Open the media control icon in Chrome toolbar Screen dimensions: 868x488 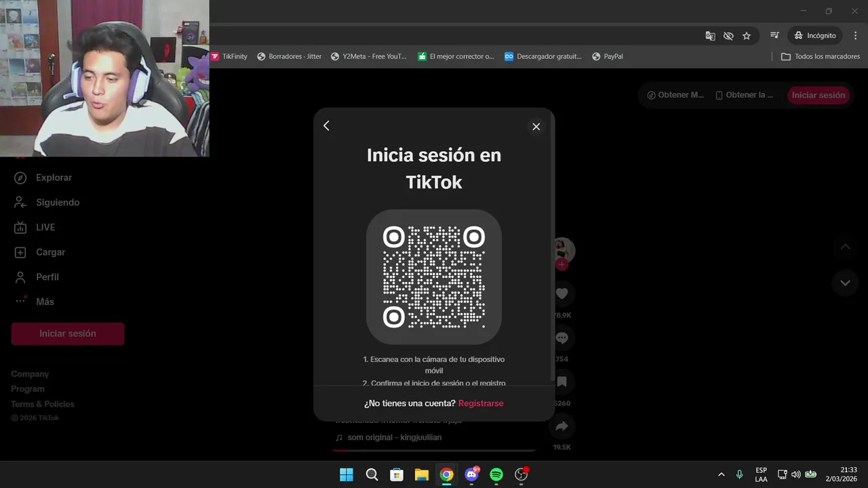click(774, 35)
